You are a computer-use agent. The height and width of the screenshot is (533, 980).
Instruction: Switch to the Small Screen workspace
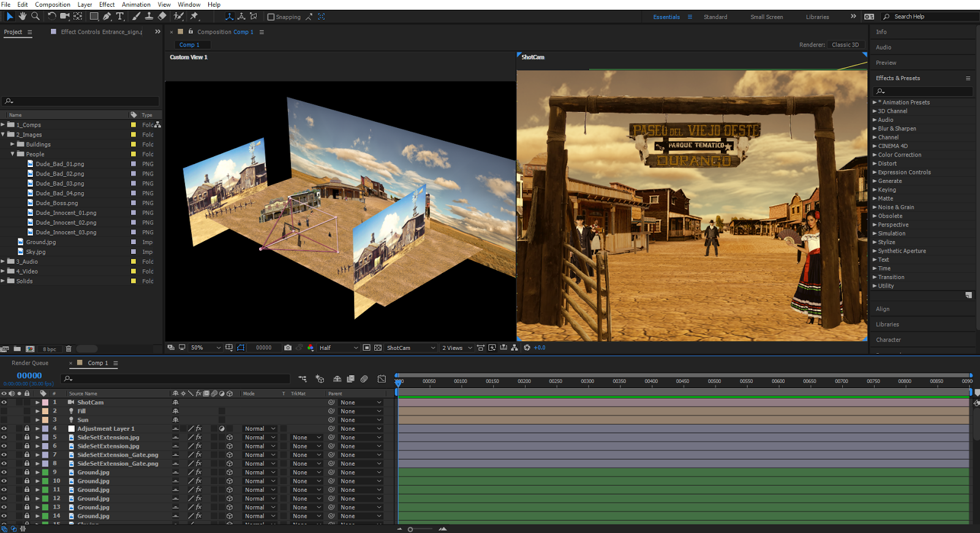[x=767, y=17]
